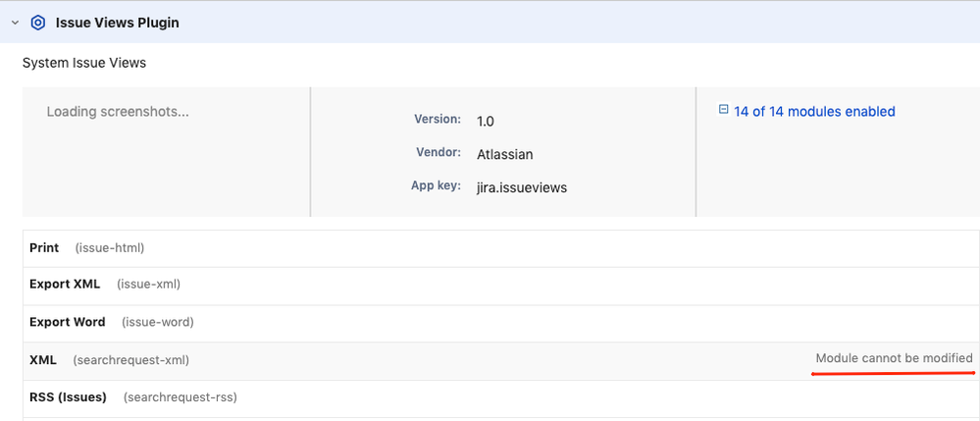The width and height of the screenshot is (980, 421).
Task: Click the Version label
Action: (438, 119)
